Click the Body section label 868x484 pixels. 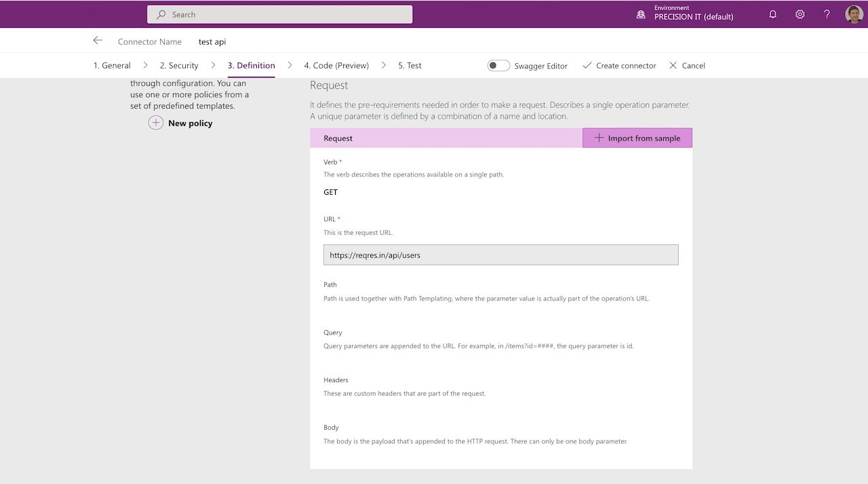pyautogui.click(x=331, y=428)
